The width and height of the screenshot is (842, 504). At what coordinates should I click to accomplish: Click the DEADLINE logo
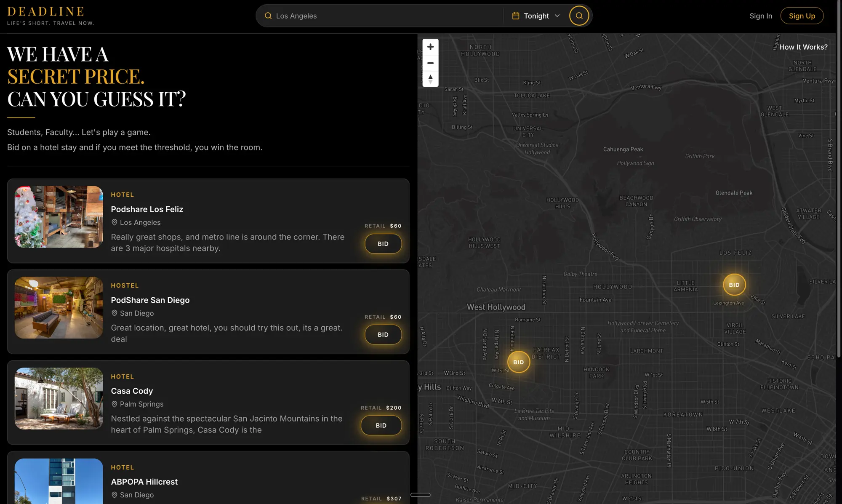pyautogui.click(x=46, y=12)
